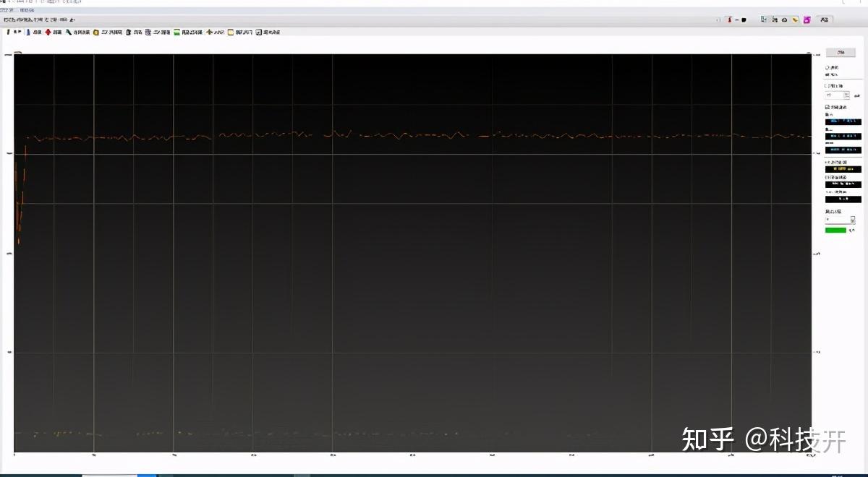This screenshot has height=477, width=868.
Task: Click the purple icon in the top toolbar
Action: 807,20
